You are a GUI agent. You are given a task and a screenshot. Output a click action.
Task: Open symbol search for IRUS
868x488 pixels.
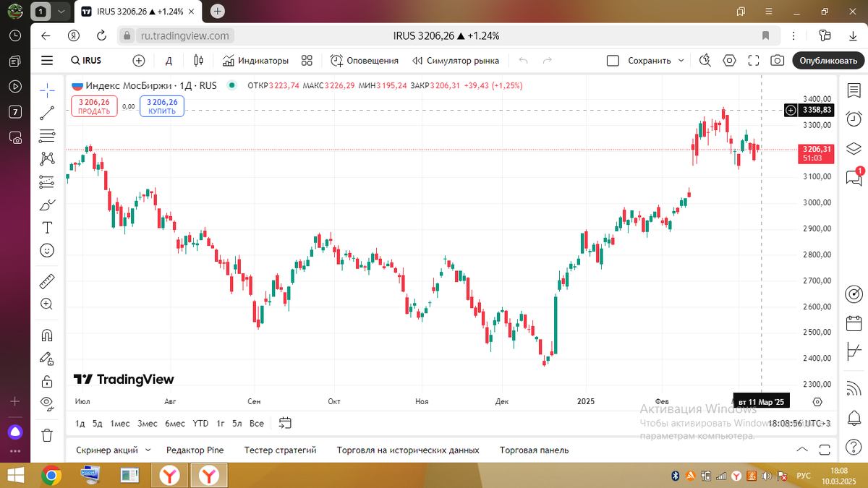86,61
